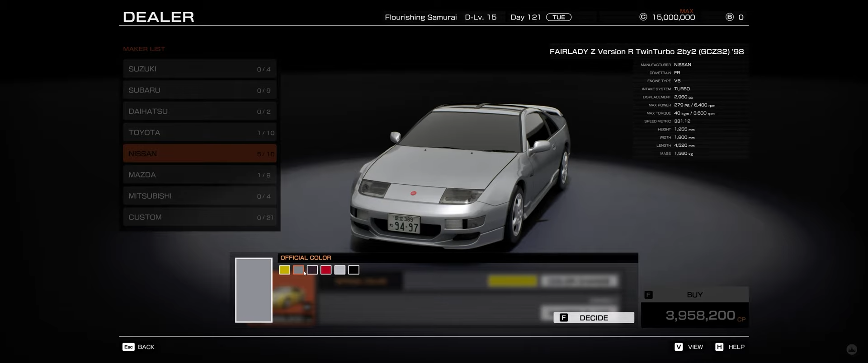Select the yellow official color swatch
Screen dimensions: 868x363
pyautogui.click(x=284, y=270)
